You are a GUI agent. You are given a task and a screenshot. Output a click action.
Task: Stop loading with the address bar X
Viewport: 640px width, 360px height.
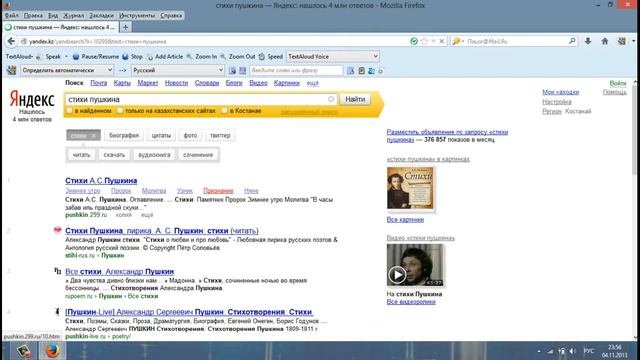tap(442, 41)
